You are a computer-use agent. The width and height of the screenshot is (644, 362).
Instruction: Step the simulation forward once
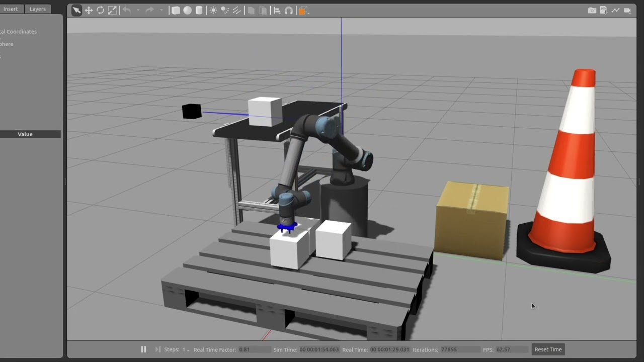coord(157,349)
